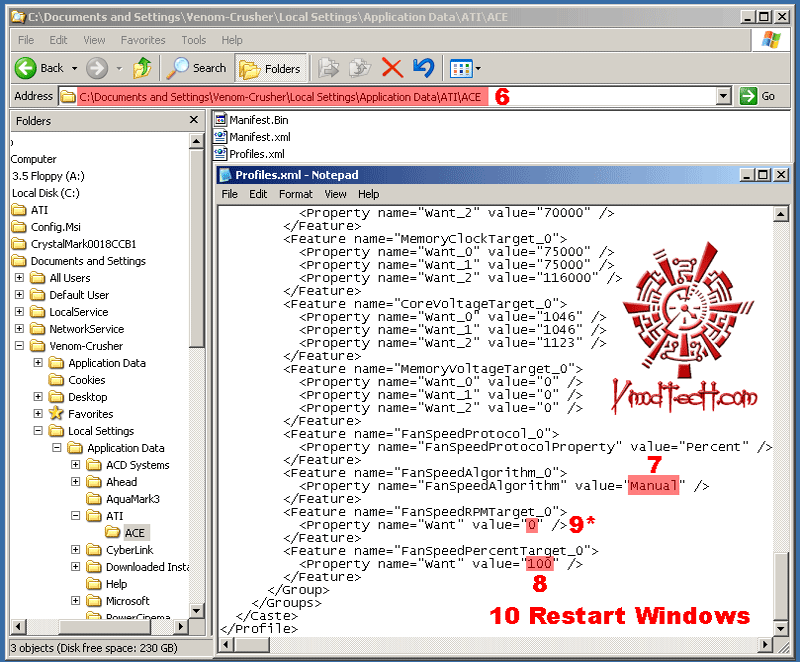
Task: Open Notepad File menu
Action: click(230, 194)
